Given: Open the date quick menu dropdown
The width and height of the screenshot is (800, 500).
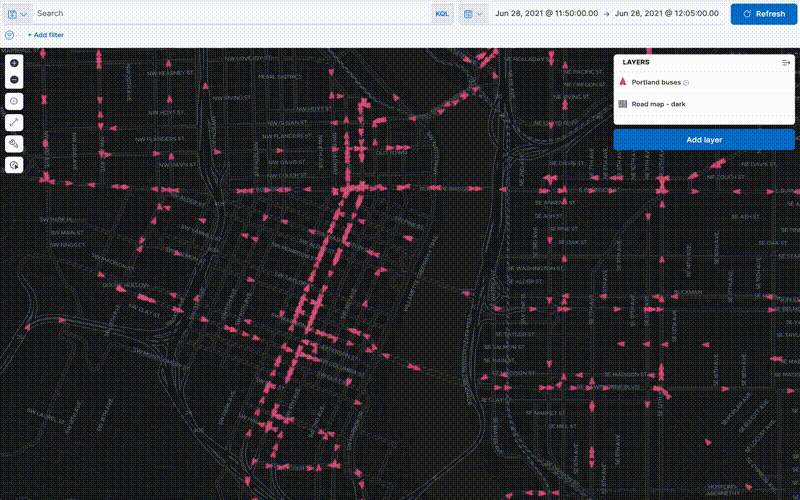Looking at the screenshot, I should [x=472, y=14].
